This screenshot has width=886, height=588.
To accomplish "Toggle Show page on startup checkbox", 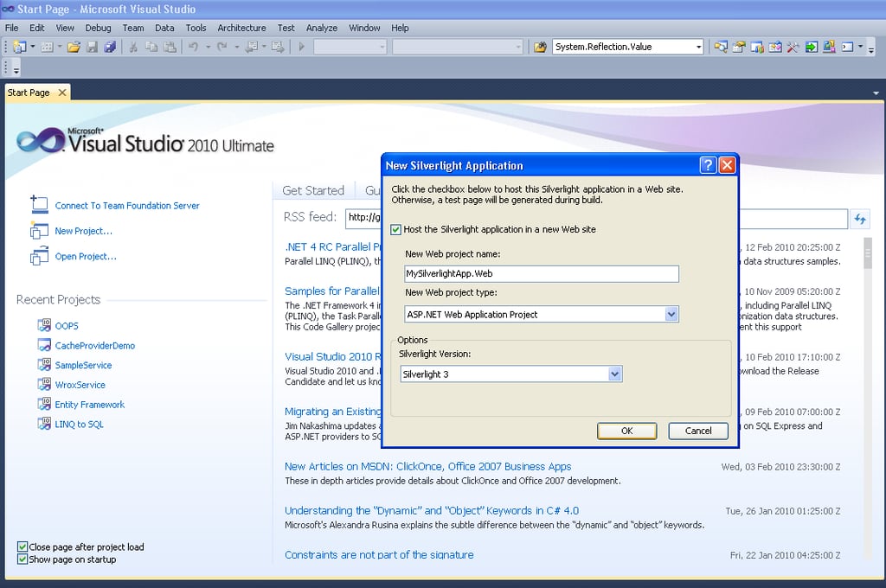I will tap(22, 559).
